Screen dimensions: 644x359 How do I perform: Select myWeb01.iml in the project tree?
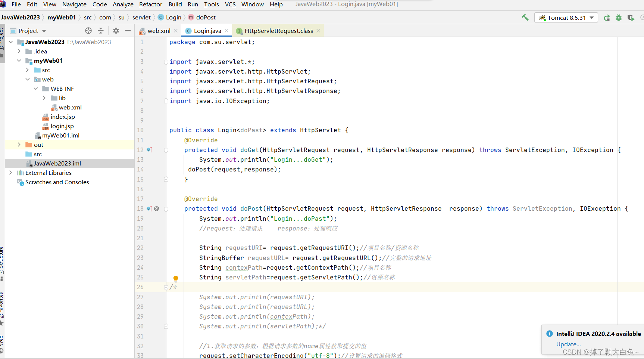point(61,135)
